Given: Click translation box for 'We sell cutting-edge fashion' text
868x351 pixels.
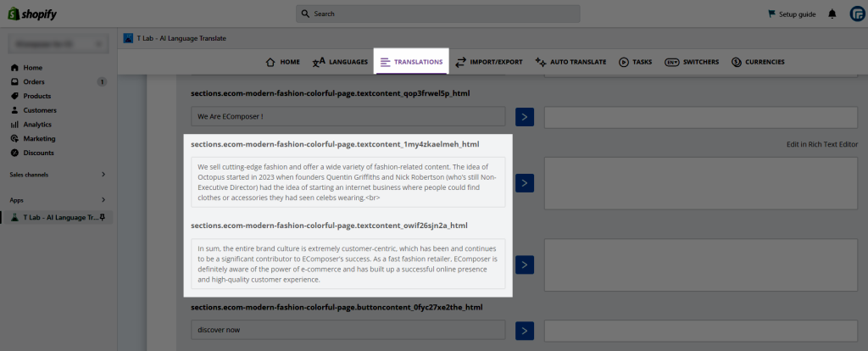Looking at the screenshot, I should 701,183.
